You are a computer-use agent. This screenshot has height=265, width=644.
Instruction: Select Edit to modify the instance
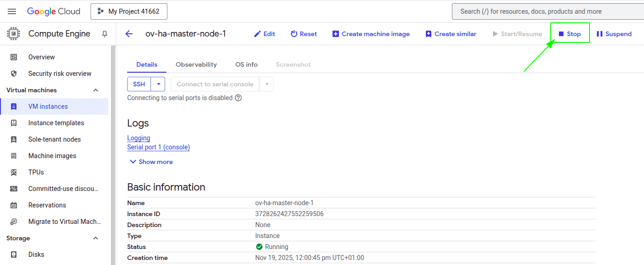click(264, 33)
